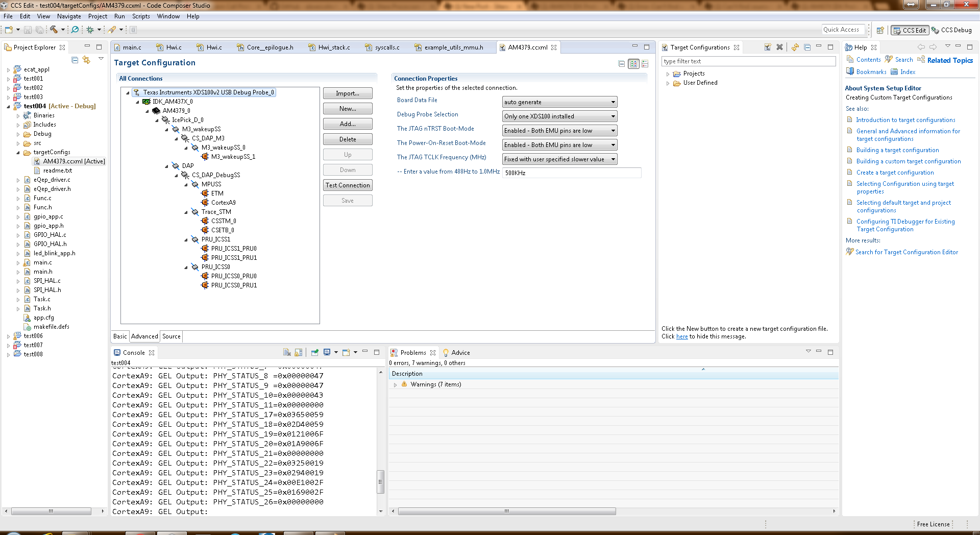The width and height of the screenshot is (980, 535).
Task: Collapse the test004 project node
Action: tap(8, 107)
